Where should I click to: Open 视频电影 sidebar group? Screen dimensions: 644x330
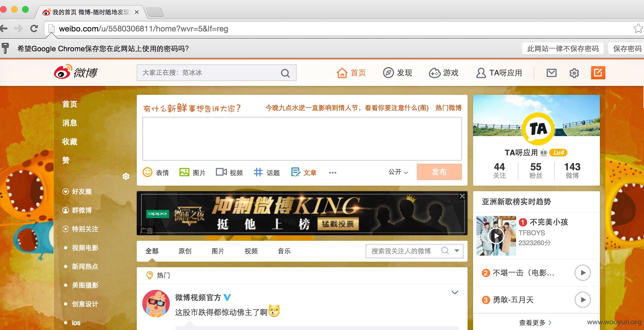tap(85, 248)
